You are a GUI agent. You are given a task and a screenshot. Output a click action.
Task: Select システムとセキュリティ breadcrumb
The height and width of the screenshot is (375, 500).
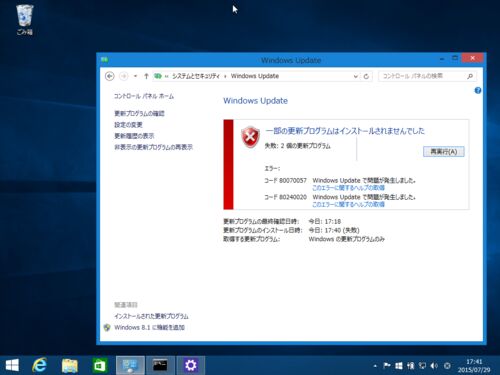196,76
